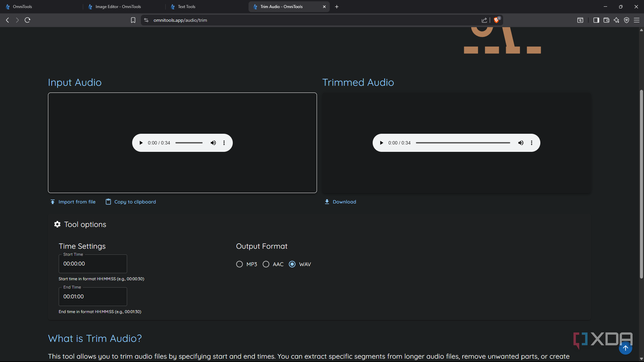Open Leo AI assistant
Image resolution: width=644 pixels, height=362 pixels.
[x=616, y=20]
